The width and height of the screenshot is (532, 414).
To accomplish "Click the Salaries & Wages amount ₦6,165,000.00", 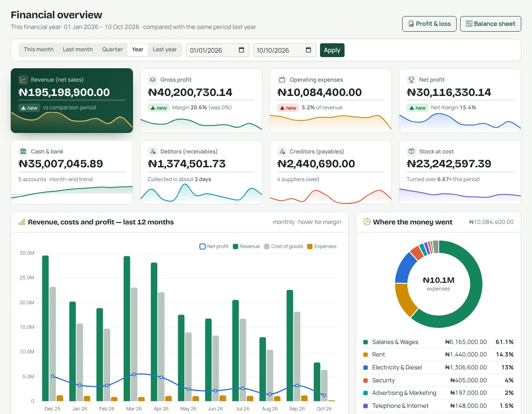I will coord(466,342).
